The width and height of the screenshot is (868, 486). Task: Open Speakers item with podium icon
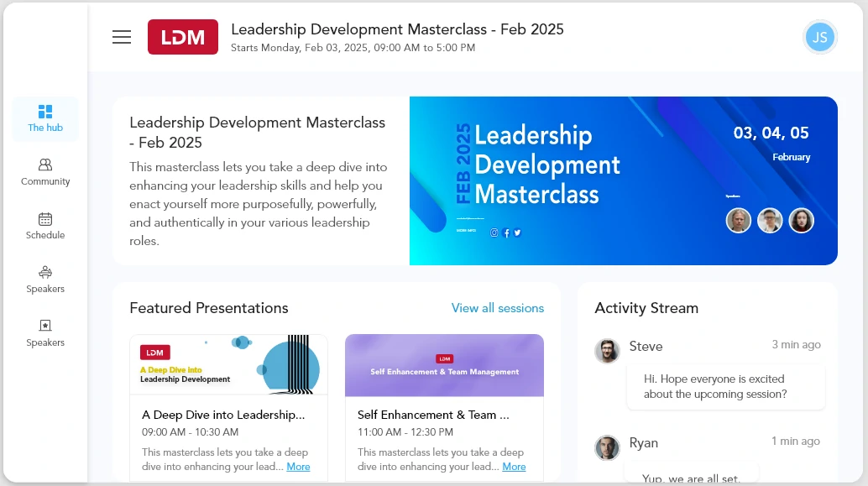pos(45,280)
